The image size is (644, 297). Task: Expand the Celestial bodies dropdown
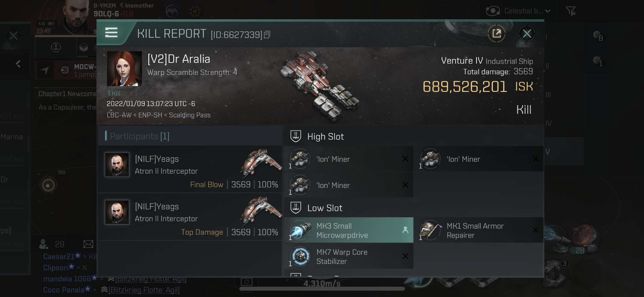(x=527, y=11)
